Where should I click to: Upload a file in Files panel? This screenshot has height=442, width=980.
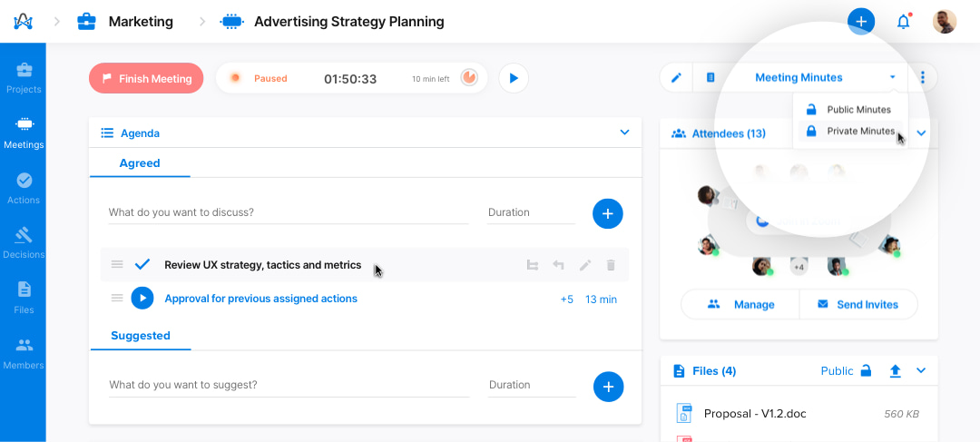[895, 371]
